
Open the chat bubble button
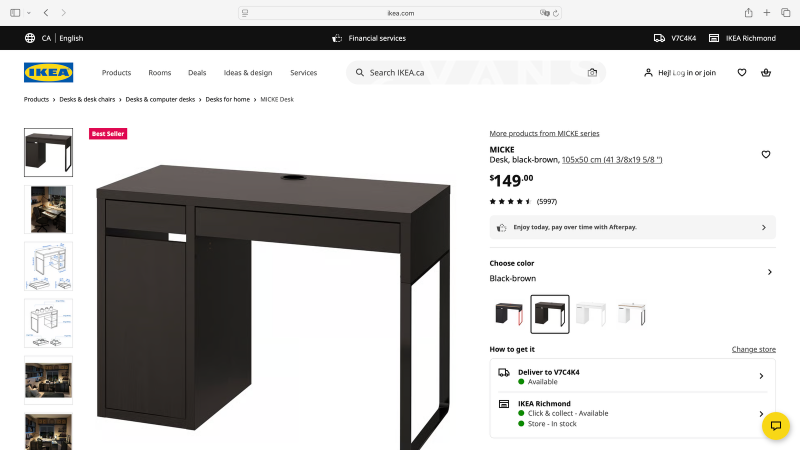coord(776,426)
